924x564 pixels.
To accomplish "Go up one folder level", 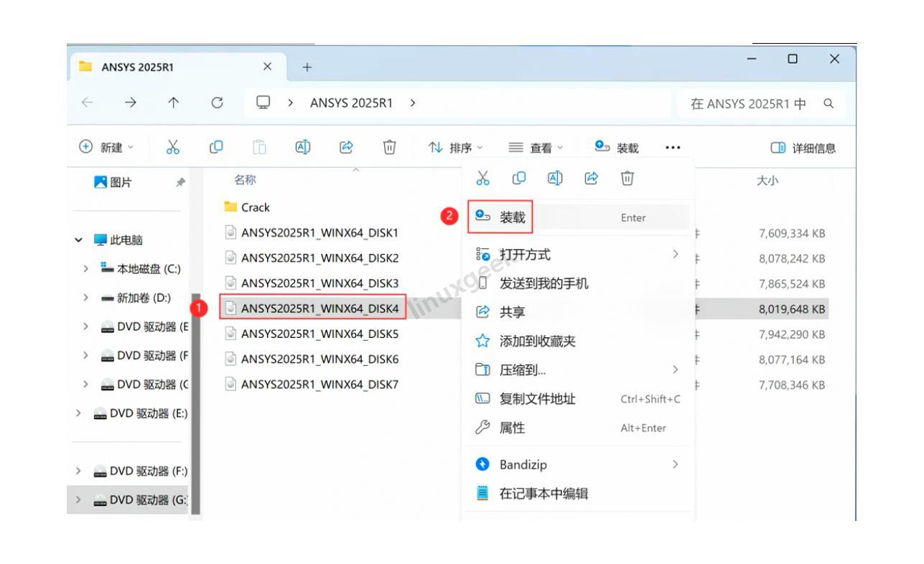I will point(173,103).
